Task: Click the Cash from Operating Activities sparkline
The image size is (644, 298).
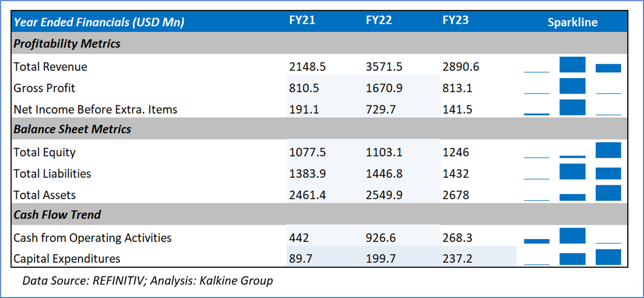Action: click(x=572, y=236)
